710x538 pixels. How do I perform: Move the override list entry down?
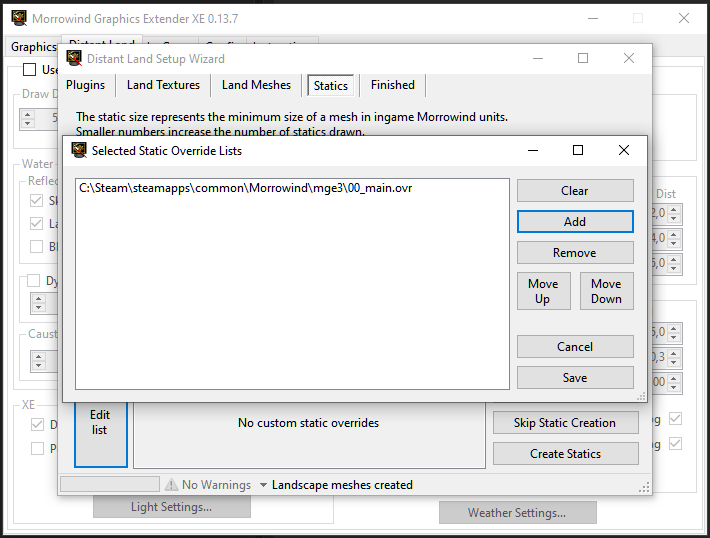(606, 291)
